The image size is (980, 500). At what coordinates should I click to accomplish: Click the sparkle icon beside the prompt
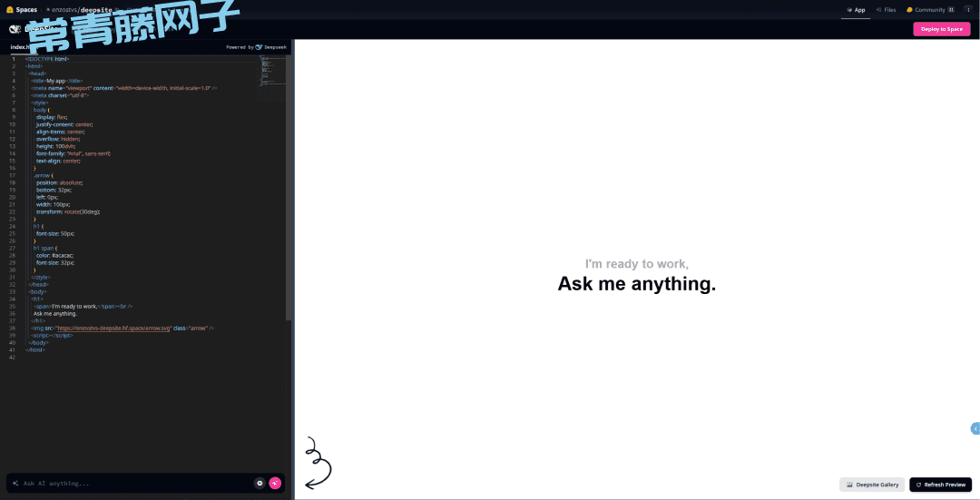tap(15, 483)
